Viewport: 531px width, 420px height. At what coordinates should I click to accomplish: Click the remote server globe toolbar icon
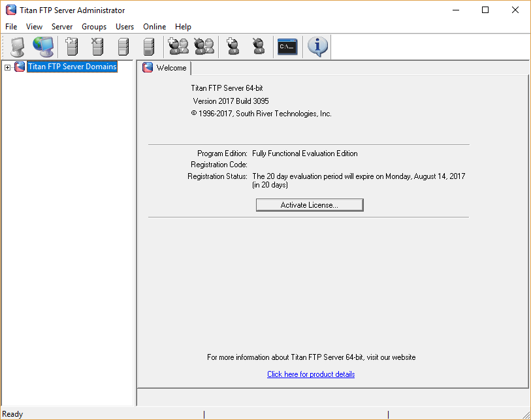point(43,47)
